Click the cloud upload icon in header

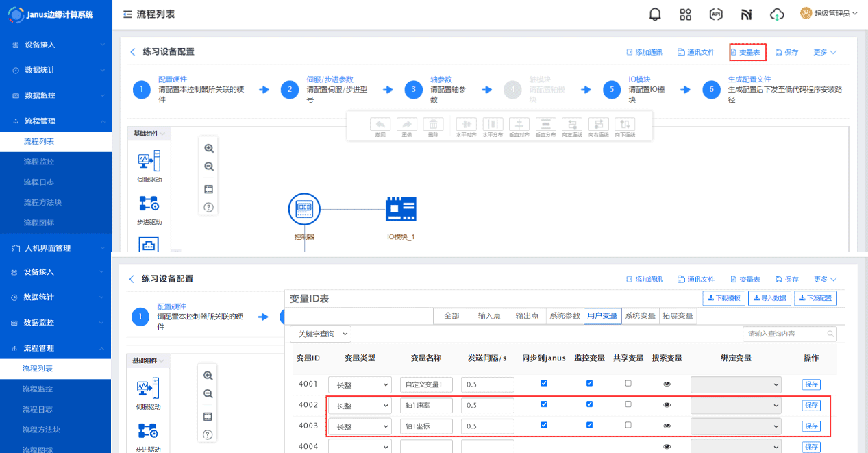pyautogui.click(x=776, y=14)
